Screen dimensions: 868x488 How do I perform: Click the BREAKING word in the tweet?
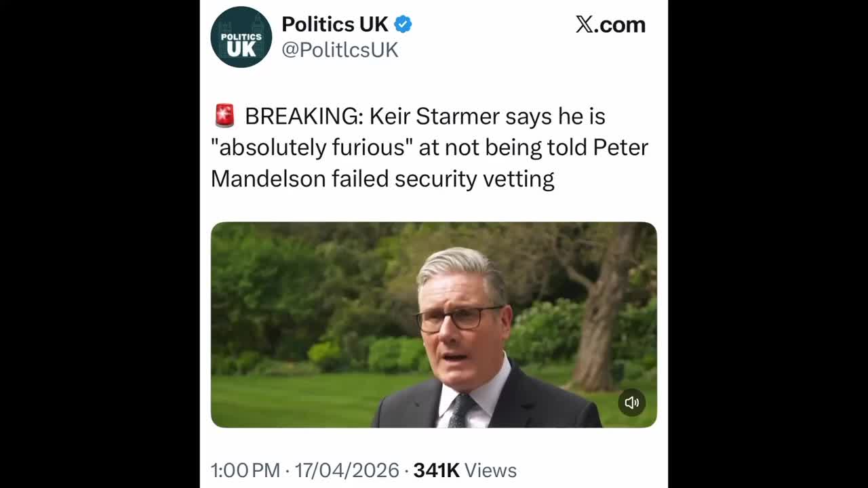(x=303, y=116)
